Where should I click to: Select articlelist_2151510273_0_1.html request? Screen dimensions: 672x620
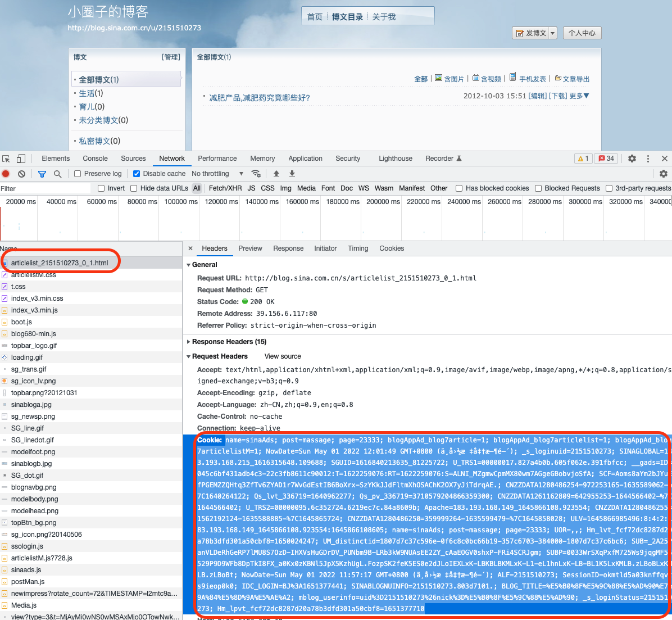[91, 263]
